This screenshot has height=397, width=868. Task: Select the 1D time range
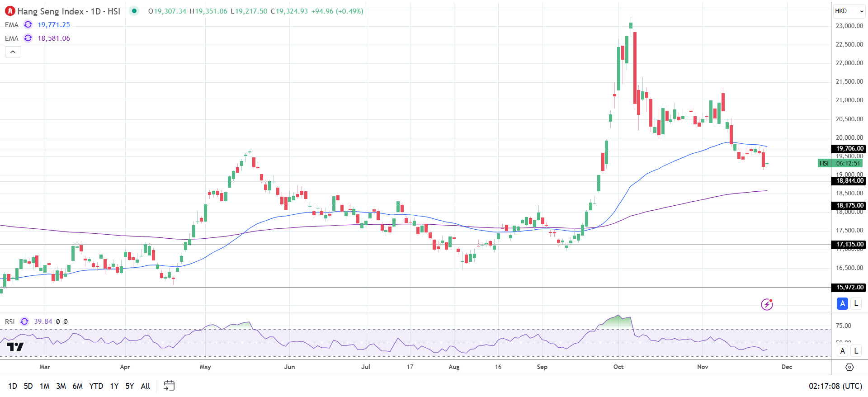13,386
